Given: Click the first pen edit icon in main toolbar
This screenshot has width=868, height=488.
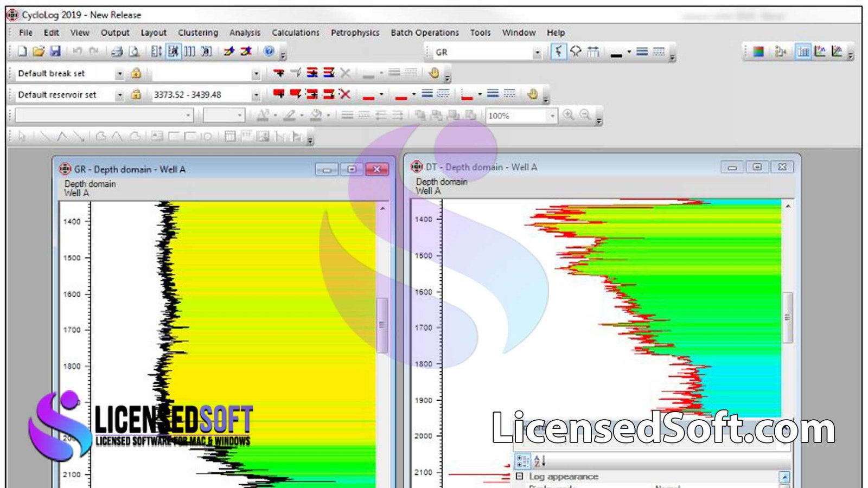Looking at the screenshot, I should pyautogui.click(x=229, y=52).
